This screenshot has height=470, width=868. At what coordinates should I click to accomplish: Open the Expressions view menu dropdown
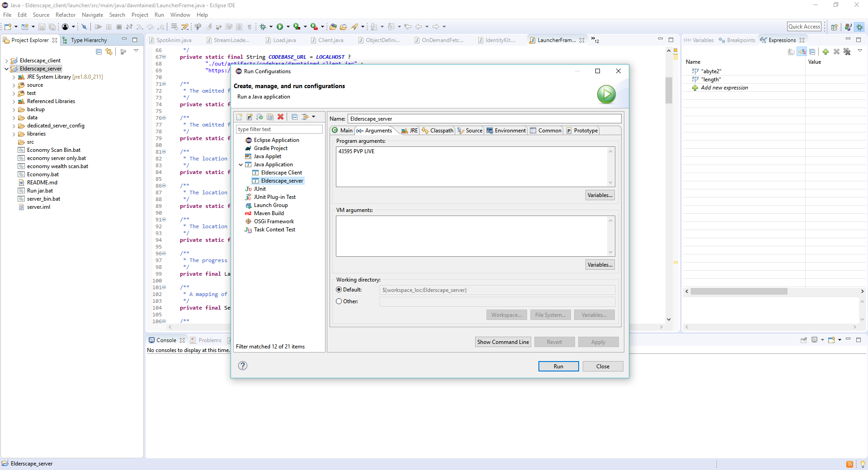(860, 51)
